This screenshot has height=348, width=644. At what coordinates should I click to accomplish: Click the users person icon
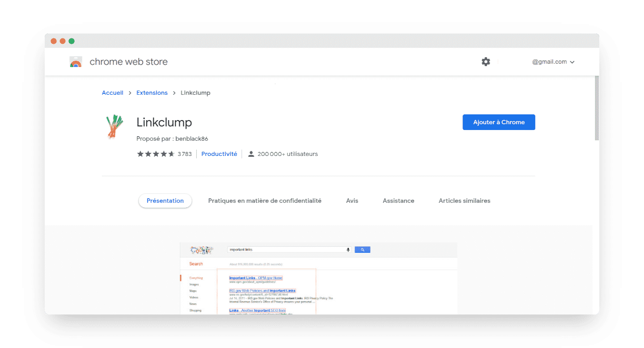pos(251,154)
